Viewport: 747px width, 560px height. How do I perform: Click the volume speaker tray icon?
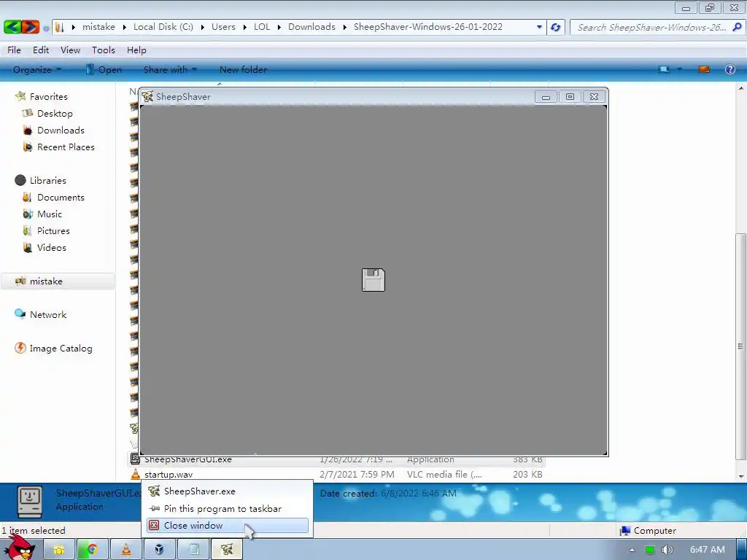pyautogui.click(x=667, y=550)
